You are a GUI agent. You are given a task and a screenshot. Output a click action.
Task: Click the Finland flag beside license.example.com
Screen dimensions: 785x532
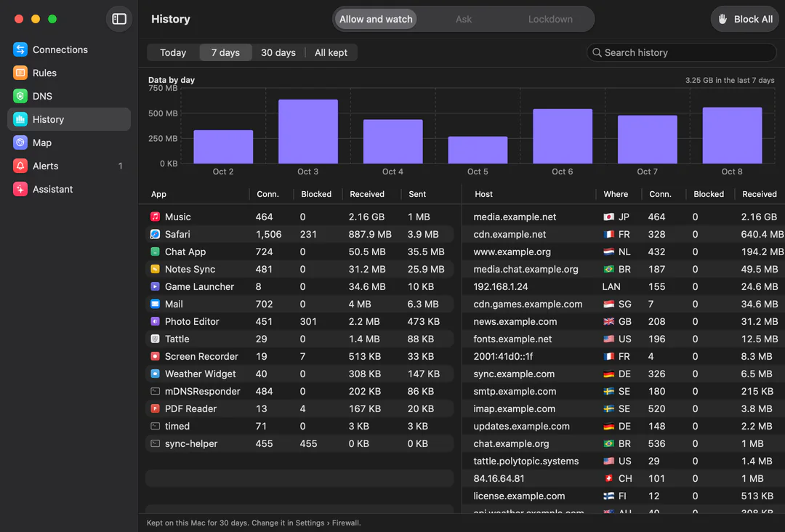pyautogui.click(x=609, y=496)
